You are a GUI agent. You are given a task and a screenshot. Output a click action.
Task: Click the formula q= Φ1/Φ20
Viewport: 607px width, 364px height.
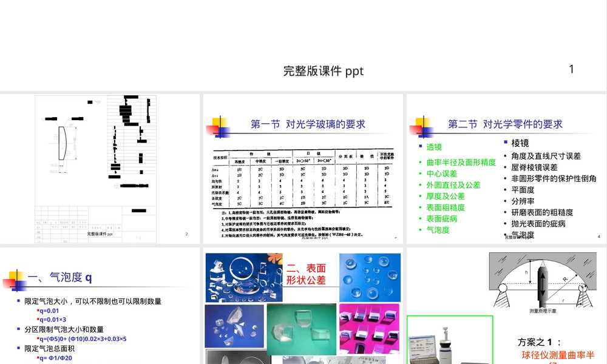click(55, 358)
